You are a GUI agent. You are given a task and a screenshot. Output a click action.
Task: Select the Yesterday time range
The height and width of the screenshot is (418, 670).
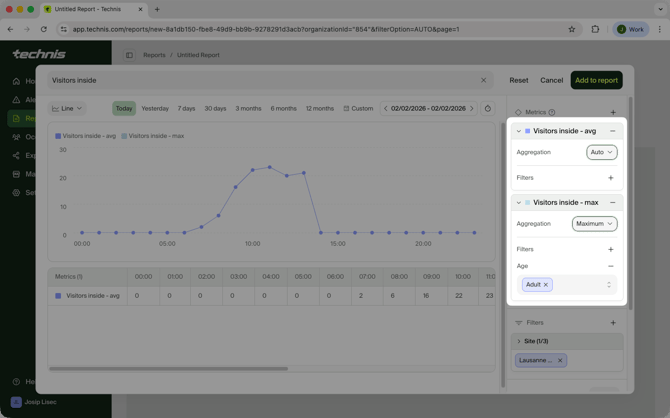[155, 108]
